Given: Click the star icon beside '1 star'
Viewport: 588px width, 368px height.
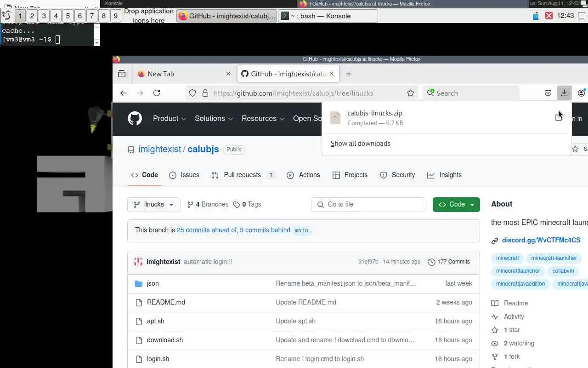Looking at the screenshot, I should [x=495, y=330].
